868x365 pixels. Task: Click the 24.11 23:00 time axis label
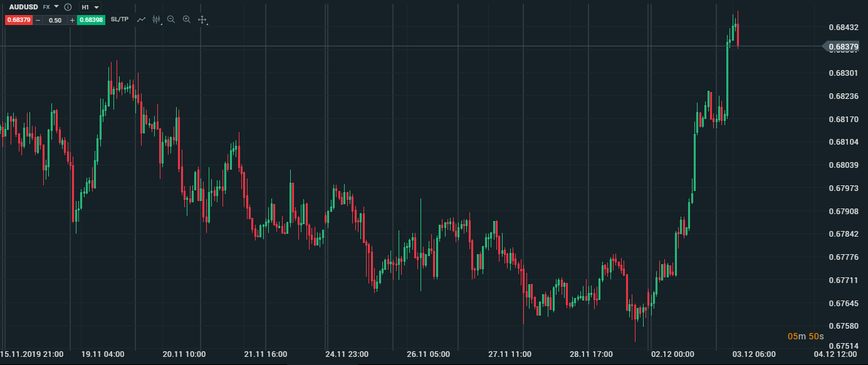347,354
